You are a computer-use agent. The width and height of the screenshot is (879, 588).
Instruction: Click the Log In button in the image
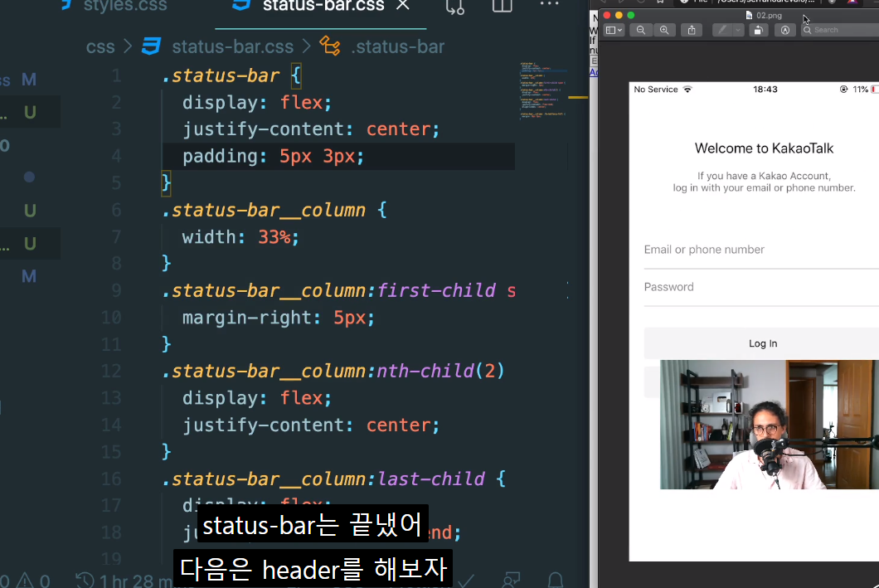tap(761, 343)
